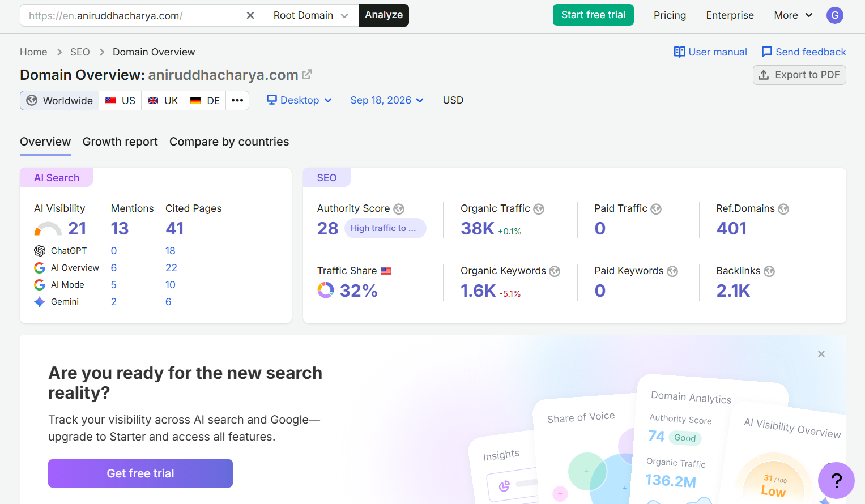Click the Google icon beside AI Overview

pyautogui.click(x=40, y=268)
